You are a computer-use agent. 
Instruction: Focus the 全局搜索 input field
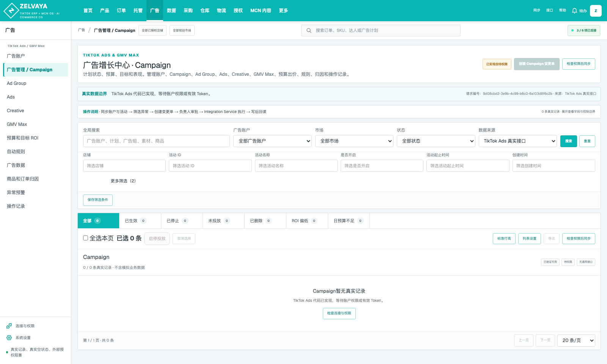156,141
